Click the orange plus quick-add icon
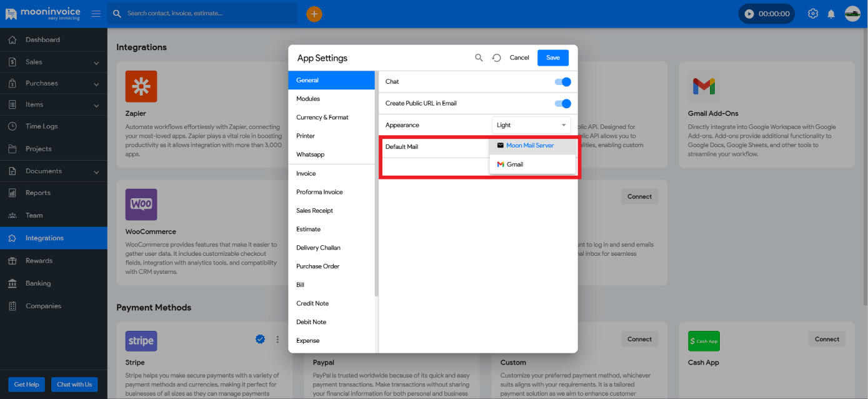Viewport: 868px width, 399px height. click(314, 14)
